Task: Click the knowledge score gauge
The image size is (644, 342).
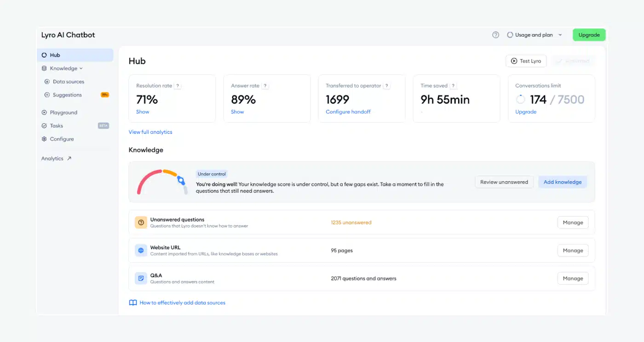Action: point(162,182)
